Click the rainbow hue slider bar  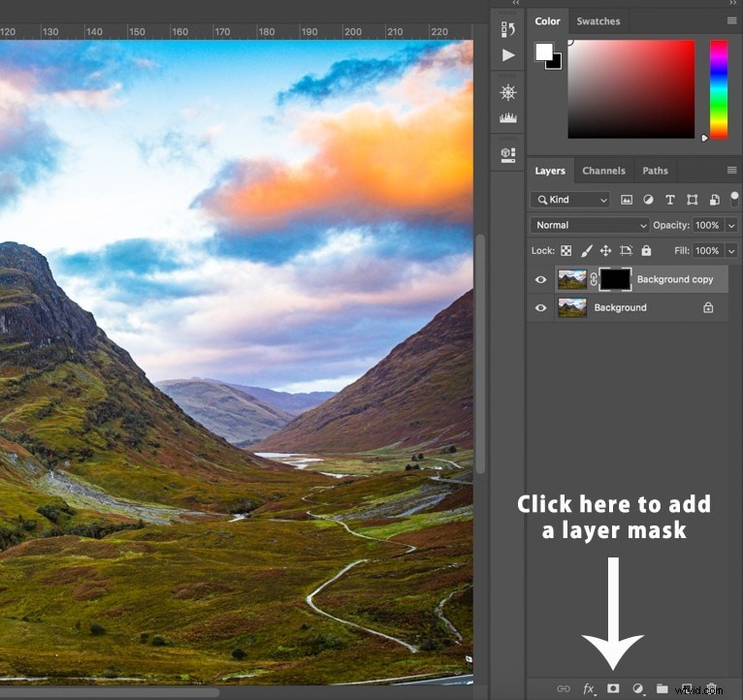719,89
